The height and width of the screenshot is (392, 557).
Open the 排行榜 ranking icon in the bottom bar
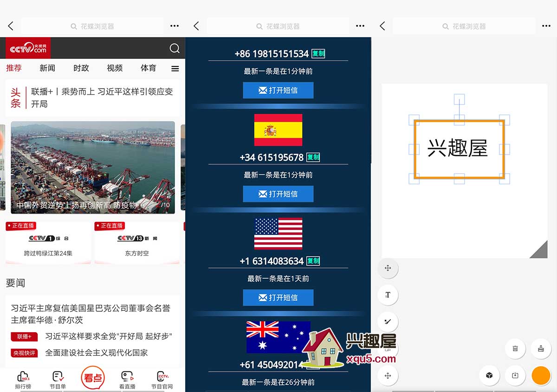pyautogui.click(x=23, y=379)
